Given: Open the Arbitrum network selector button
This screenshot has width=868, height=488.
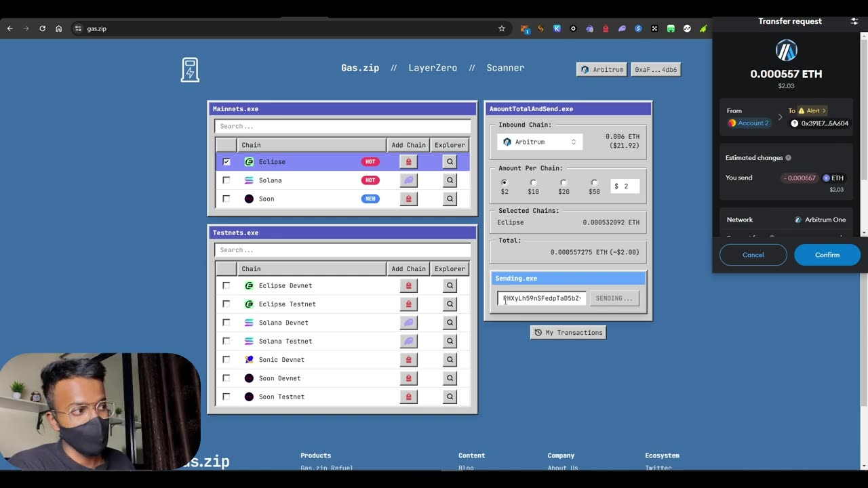Looking at the screenshot, I should coord(601,70).
